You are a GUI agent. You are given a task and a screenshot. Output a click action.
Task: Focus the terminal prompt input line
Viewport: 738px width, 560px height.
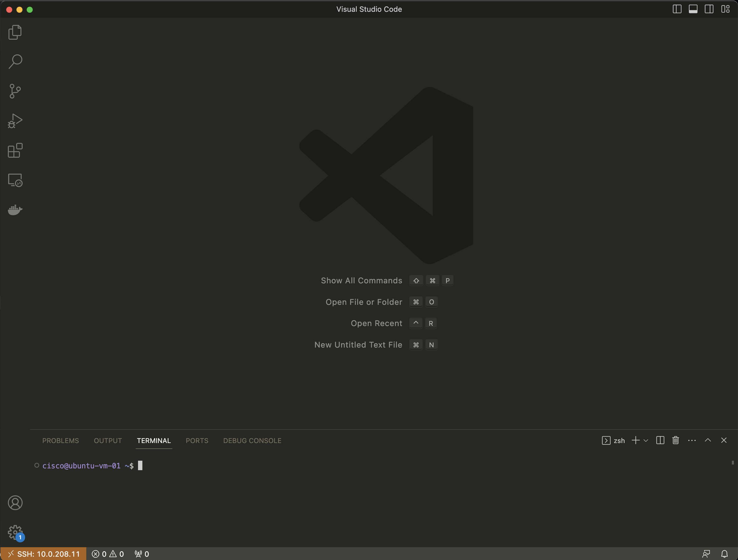(x=140, y=466)
